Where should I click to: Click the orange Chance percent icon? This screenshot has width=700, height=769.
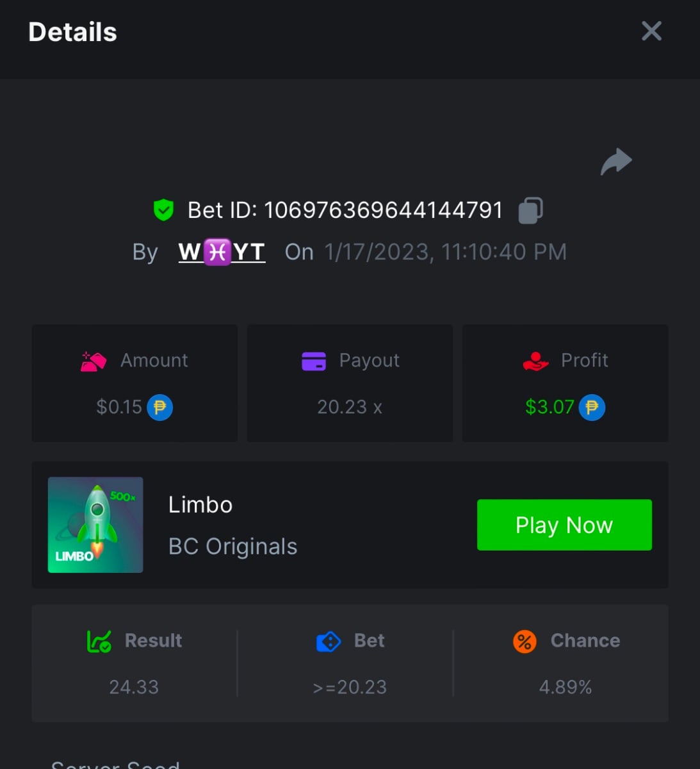(525, 641)
